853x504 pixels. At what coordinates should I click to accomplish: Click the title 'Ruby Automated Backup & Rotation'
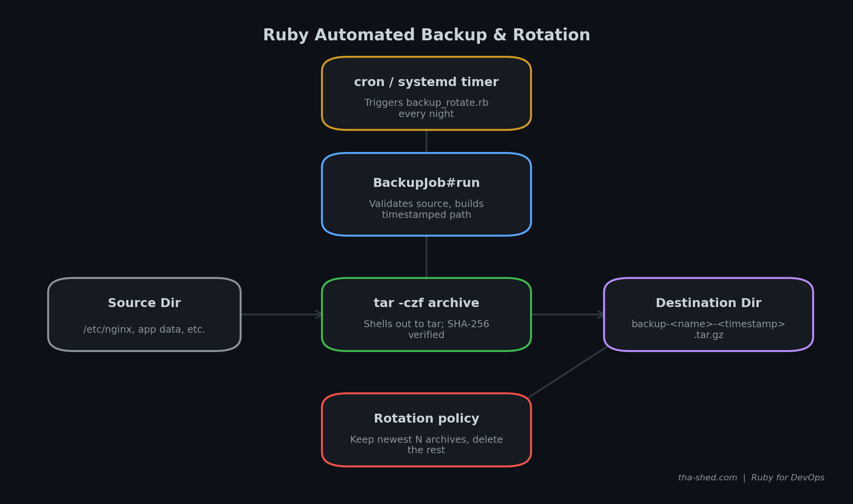pyautogui.click(x=427, y=35)
